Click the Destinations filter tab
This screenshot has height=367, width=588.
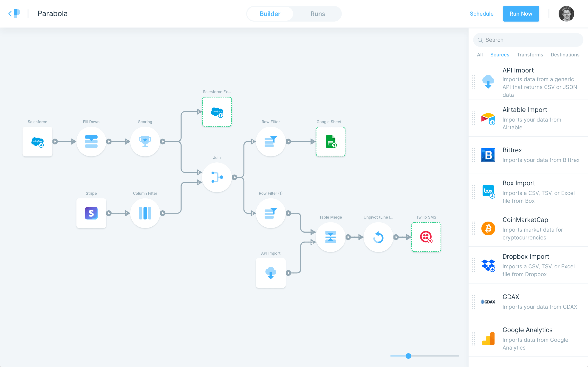pos(565,54)
